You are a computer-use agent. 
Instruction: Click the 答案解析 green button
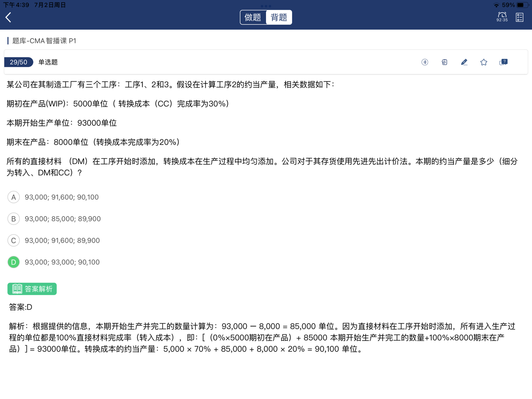[x=32, y=289]
